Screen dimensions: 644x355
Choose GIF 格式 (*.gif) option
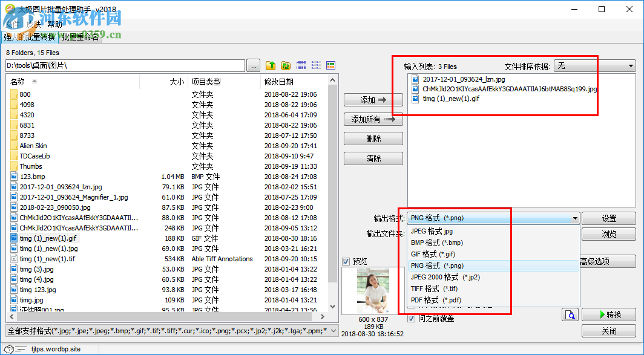pyautogui.click(x=494, y=254)
